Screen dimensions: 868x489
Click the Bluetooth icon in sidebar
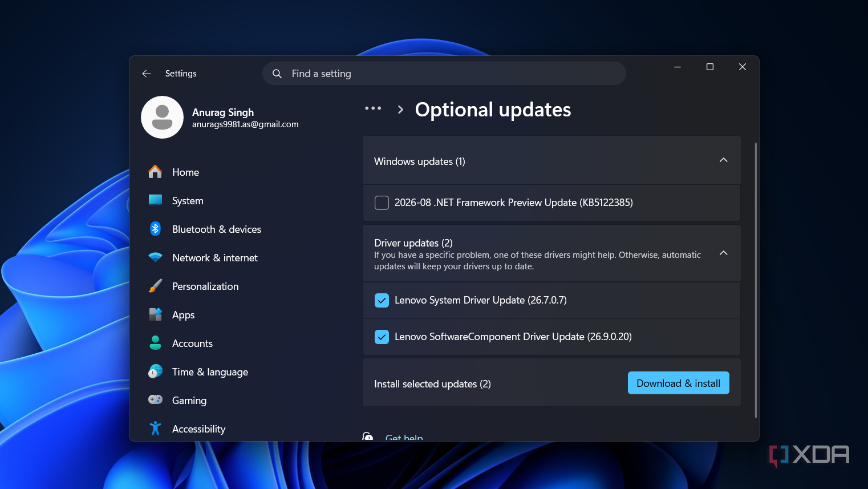pyautogui.click(x=155, y=229)
